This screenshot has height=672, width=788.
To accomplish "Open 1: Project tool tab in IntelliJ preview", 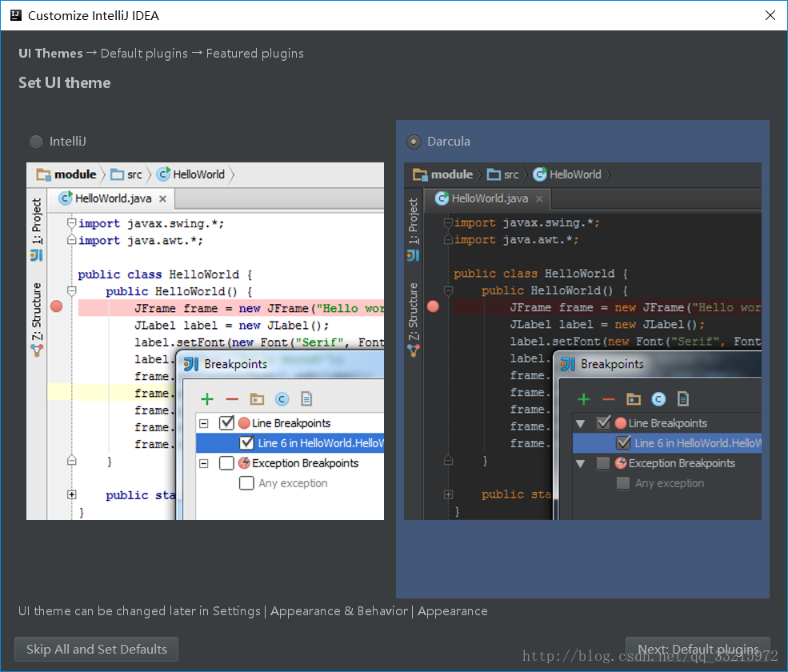I will pos(37,230).
